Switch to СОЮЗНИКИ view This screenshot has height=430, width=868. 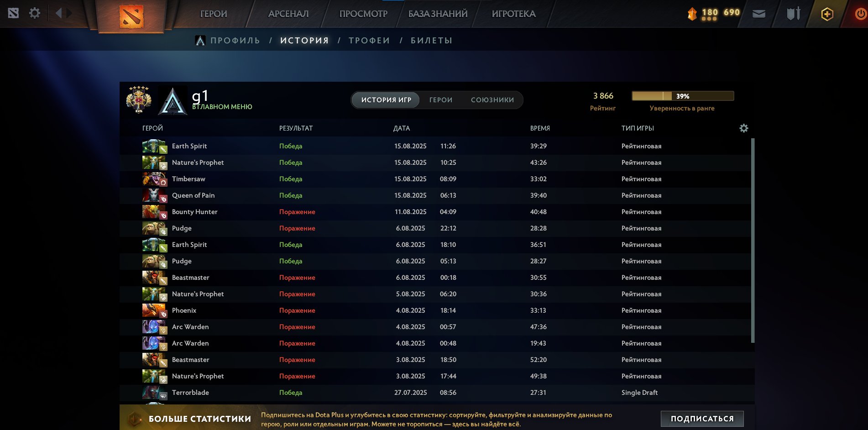(x=492, y=100)
